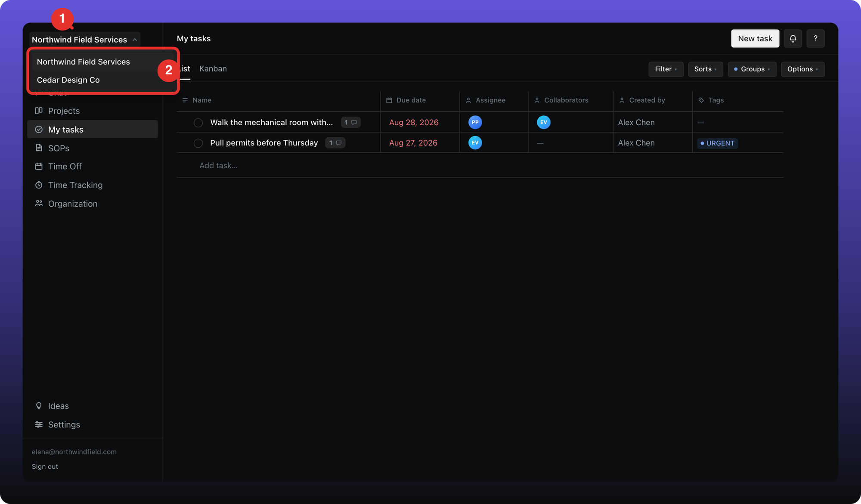Viewport: 861px width, 504px height.
Task: Open comments on Pull permits task
Action: 335,143
